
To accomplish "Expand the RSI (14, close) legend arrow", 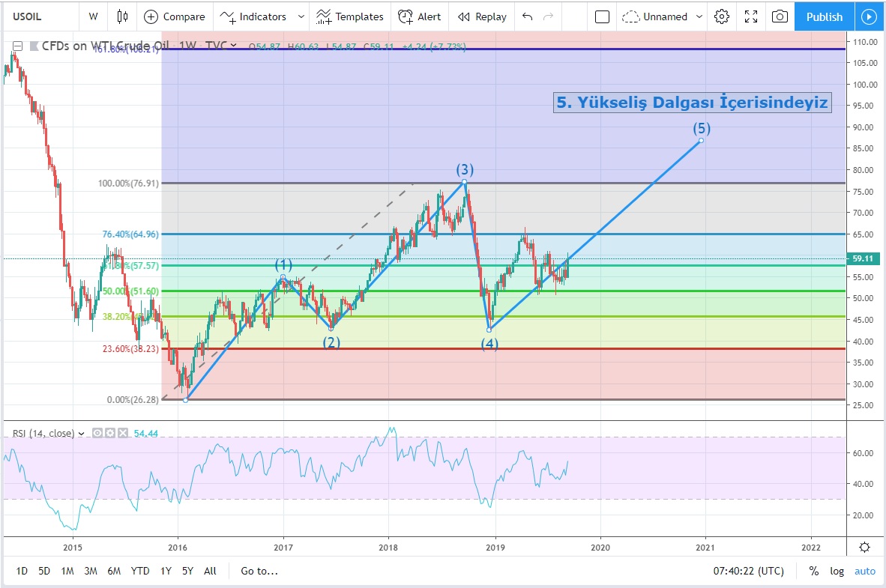I will [81, 434].
